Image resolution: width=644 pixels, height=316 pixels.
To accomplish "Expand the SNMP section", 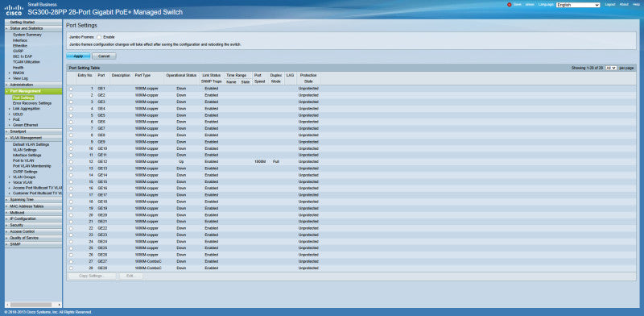I will [15, 244].
